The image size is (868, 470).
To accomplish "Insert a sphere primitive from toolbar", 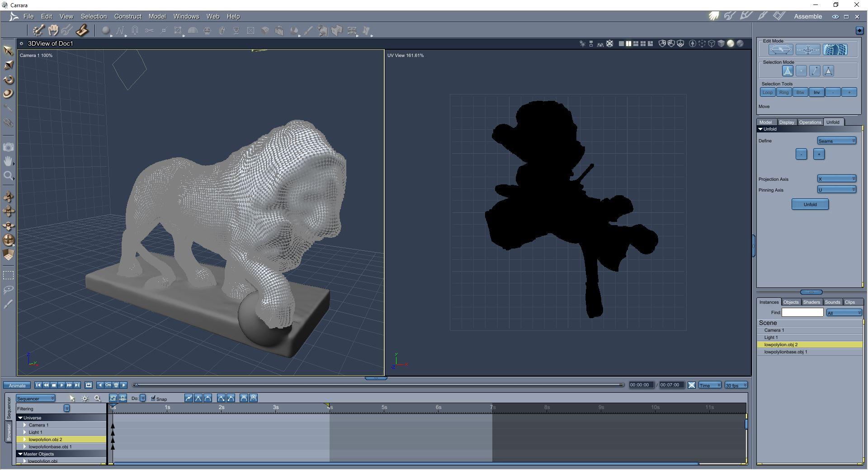I will click(x=106, y=31).
